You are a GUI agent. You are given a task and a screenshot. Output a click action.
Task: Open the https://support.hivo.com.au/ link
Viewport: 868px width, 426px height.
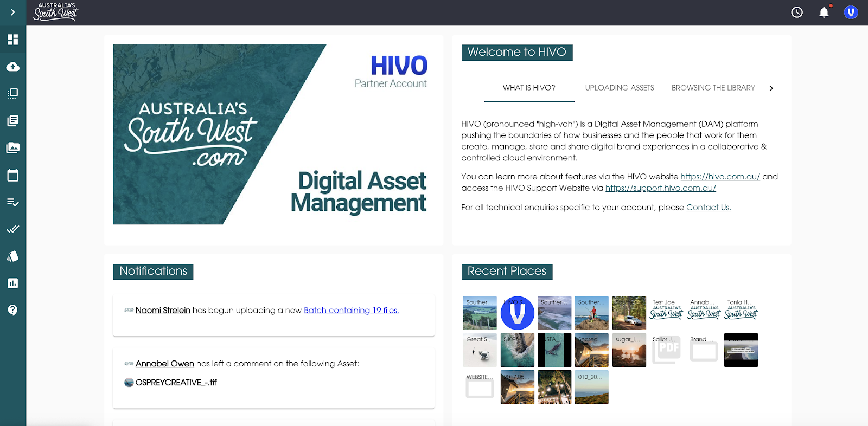click(x=661, y=188)
